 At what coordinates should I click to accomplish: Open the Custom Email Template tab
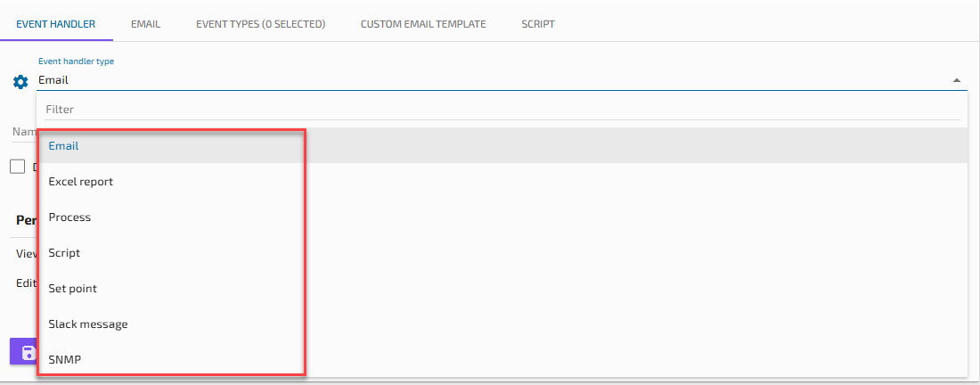(423, 24)
